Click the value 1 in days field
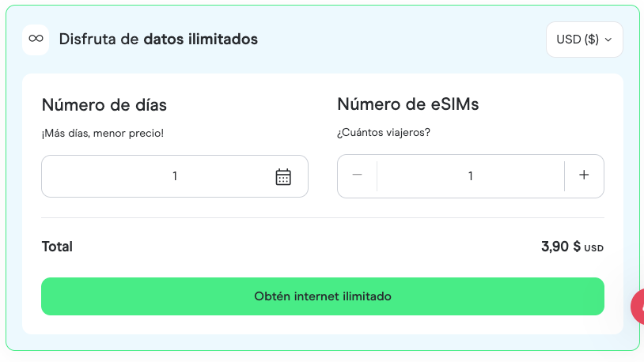Viewport: 644px width, 362px height. tap(175, 176)
